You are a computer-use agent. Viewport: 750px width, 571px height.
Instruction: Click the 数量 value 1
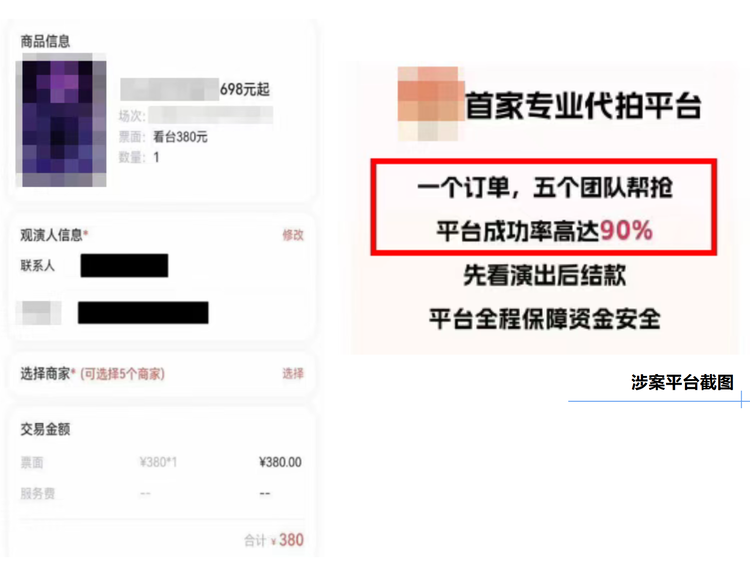pyautogui.click(x=156, y=157)
